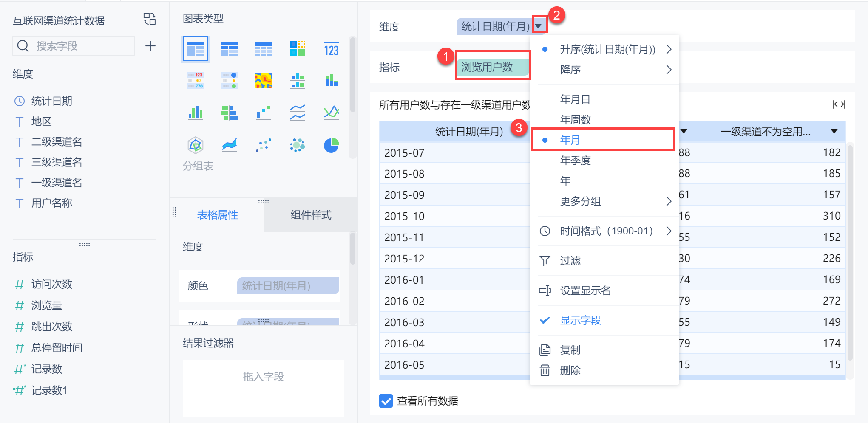Switch to the 表格属性 tab
The width and height of the screenshot is (868, 423).
coord(218,215)
